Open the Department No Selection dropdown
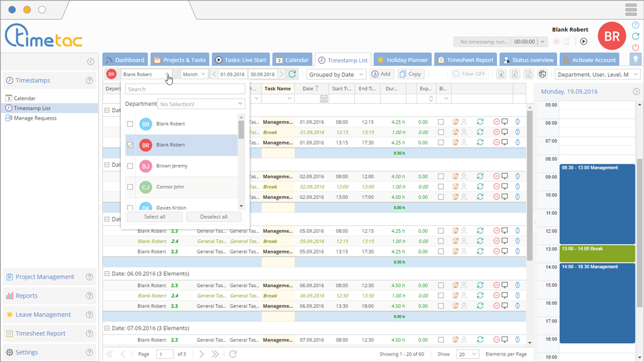The height and width of the screenshot is (362, 644). 202,104
